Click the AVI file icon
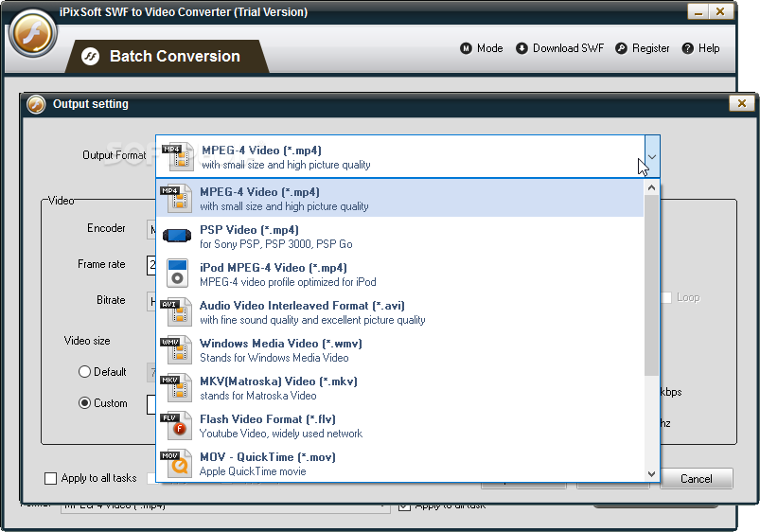760x532 pixels. coord(176,312)
